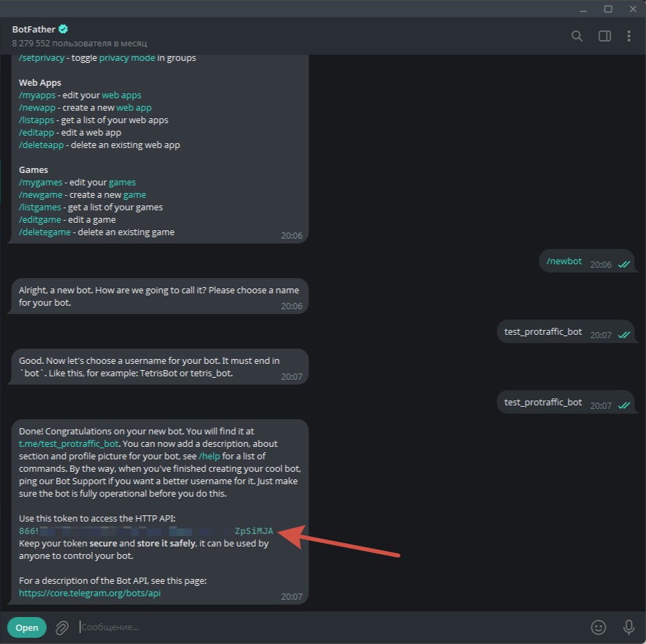The width and height of the screenshot is (646, 644).
Task: Click the /myapps command
Action: click(37, 95)
